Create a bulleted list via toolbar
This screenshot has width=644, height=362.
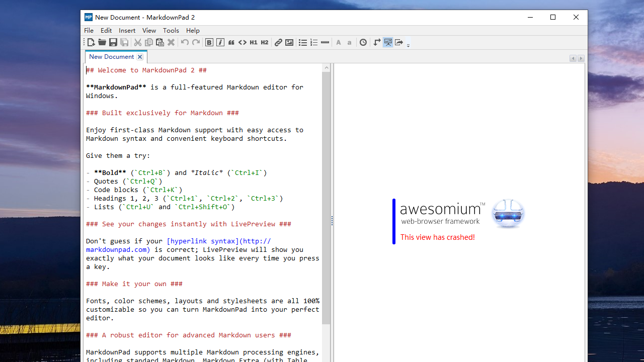pyautogui.click(x=302, y=42)
